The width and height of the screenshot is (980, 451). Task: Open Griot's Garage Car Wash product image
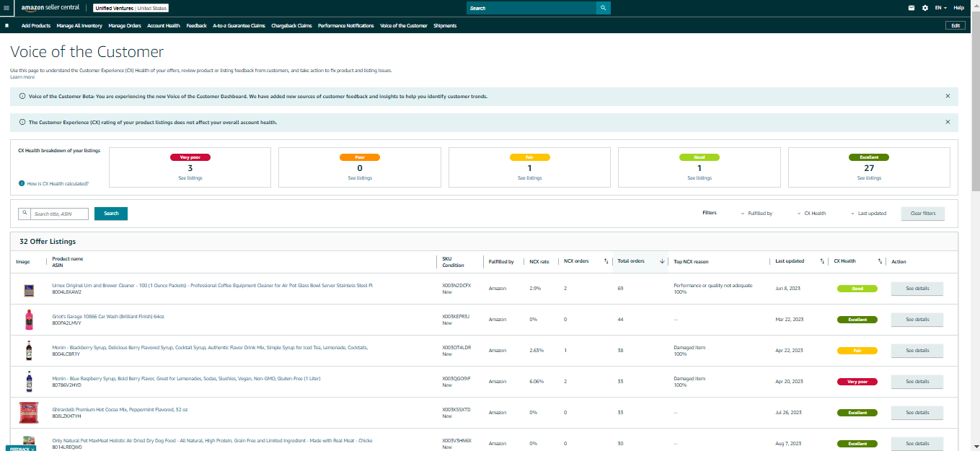(x=29, y=320)
